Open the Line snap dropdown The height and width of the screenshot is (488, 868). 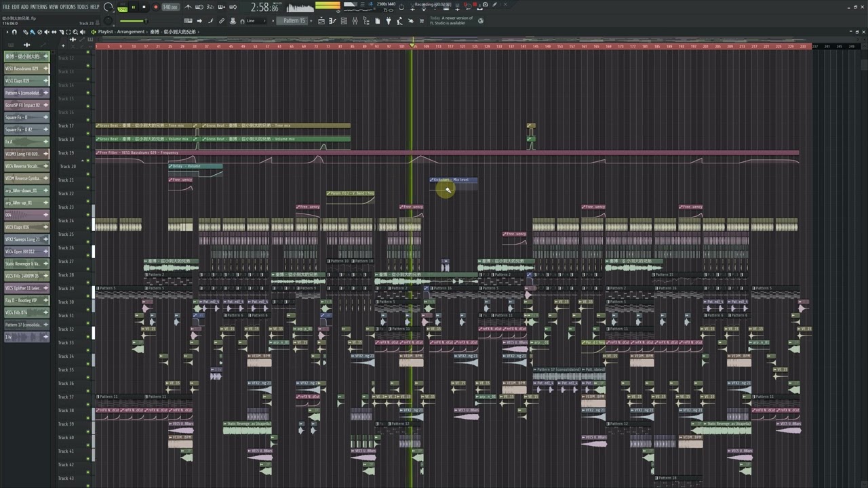(x=255, y=20)
